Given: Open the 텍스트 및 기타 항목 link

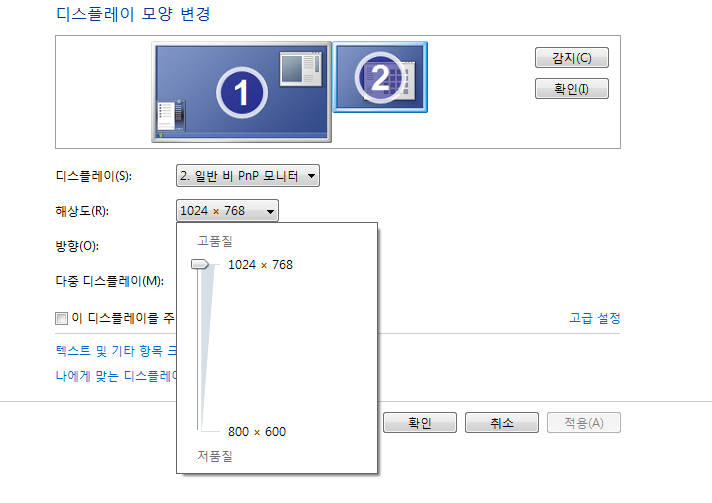Looking at the screenshot, I should pyautogui.click(x=116, y=351).
